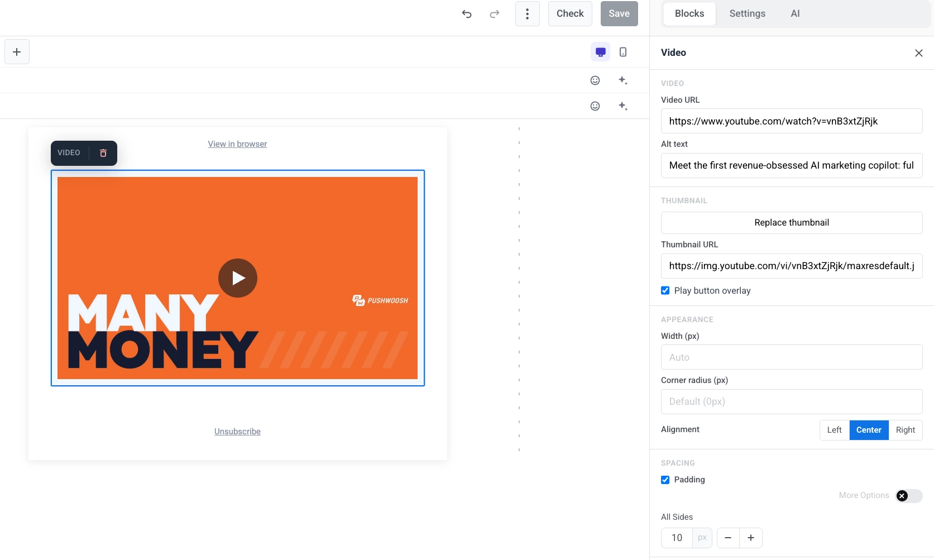Click the redo arrow icon

pos(495,14)
